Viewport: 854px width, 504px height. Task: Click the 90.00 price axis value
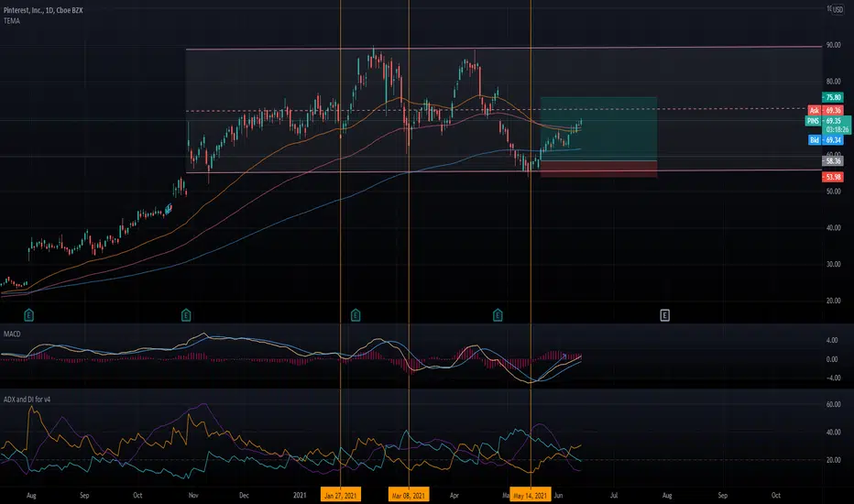[x=833, y=45]
